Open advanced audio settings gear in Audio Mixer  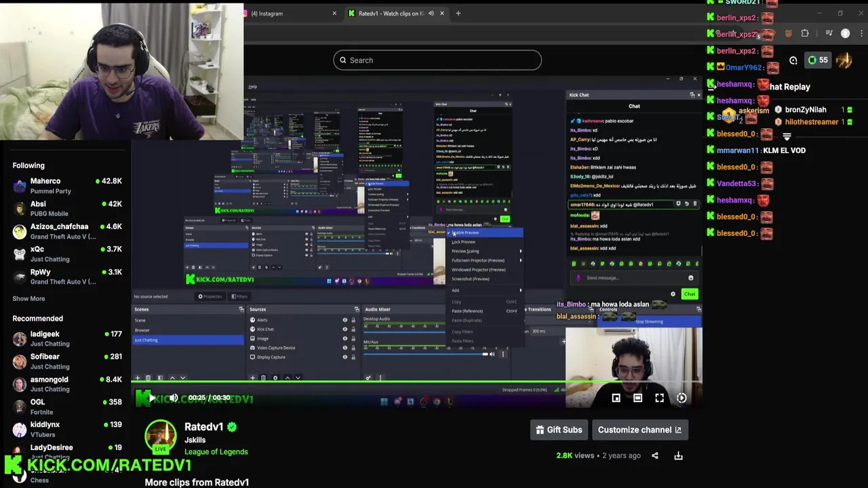[368, 378]
